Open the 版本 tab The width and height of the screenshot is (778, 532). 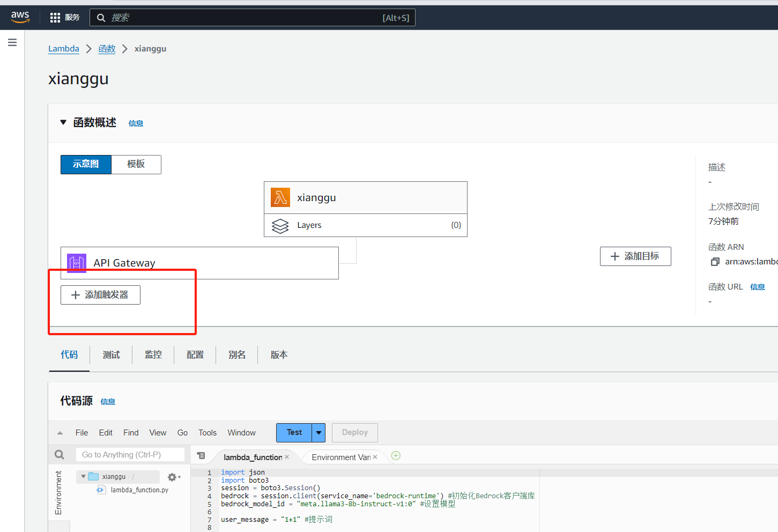[x=279, y=354]
